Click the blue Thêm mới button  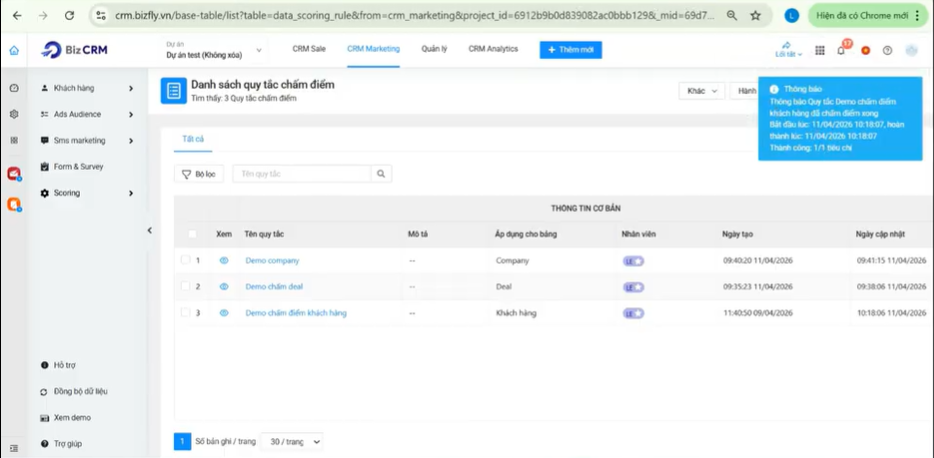pos(571,50)
